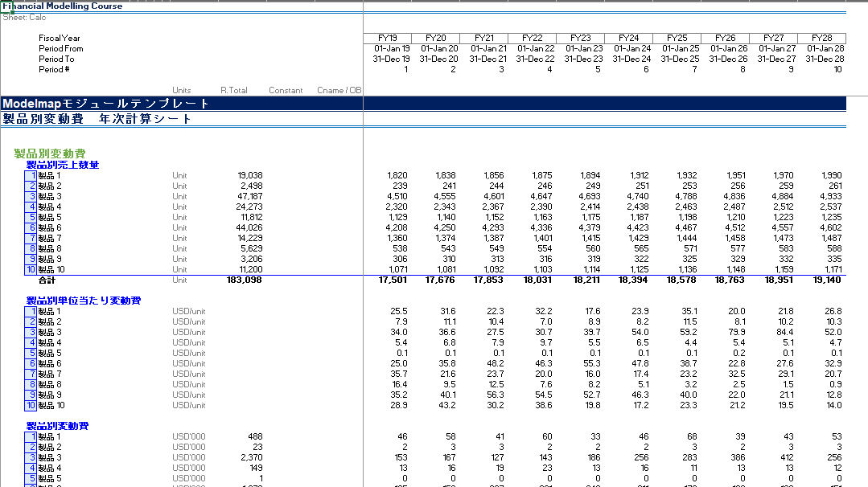This screenshot has height=487, width=868.
Task: Click the "Cname / OB" column label
Action: coord(339,91)
